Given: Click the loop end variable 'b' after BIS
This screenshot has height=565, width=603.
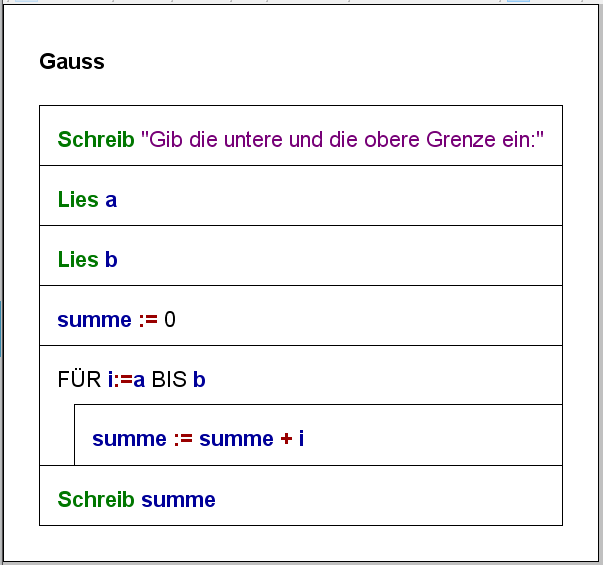Looking at the screenshot, I should point(199,380).
